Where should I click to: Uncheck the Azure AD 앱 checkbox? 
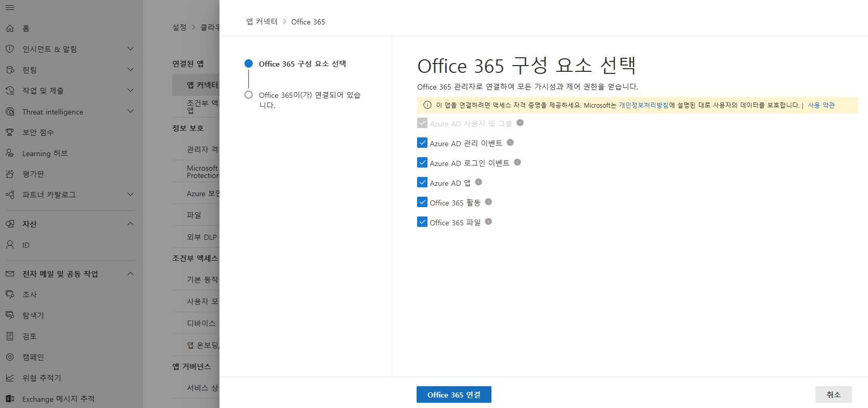[422, 182]
